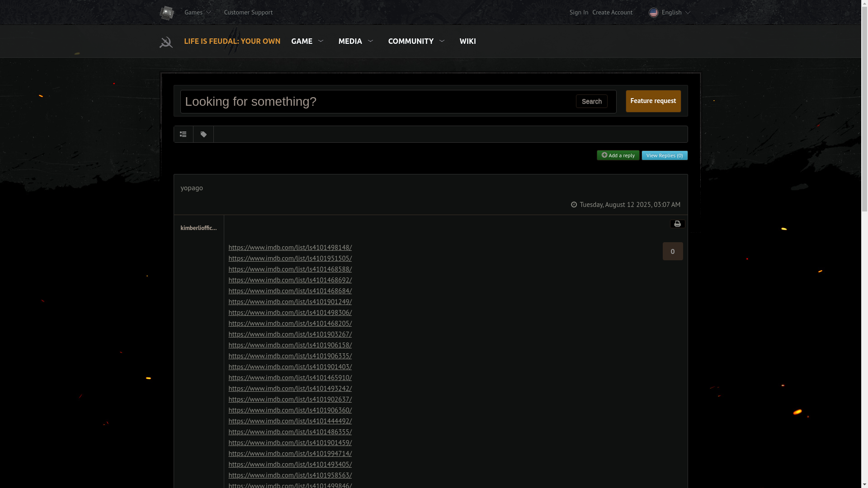The height and width of the screenshot is (488, 868).
Task: Open link ending ls4101498148/
Action: click(x=290, y=248)
